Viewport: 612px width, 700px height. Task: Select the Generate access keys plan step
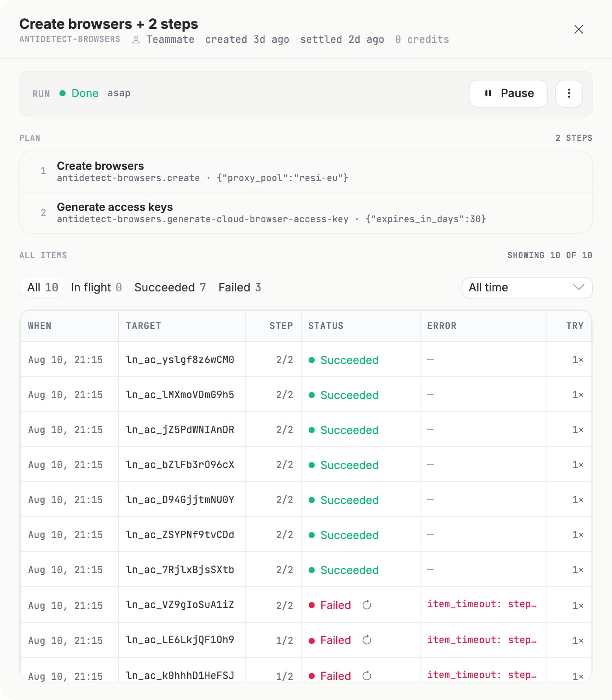[x=306, y=213]
